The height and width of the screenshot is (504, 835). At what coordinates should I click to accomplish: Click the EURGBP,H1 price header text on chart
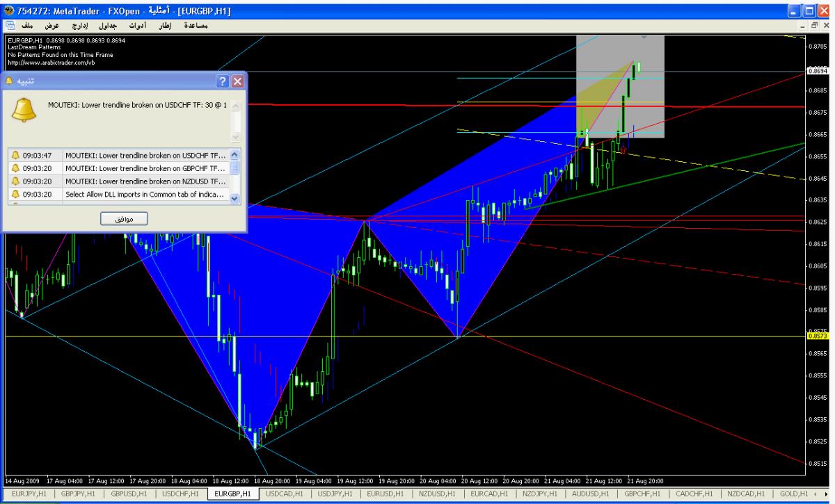[x=66, y=40]
